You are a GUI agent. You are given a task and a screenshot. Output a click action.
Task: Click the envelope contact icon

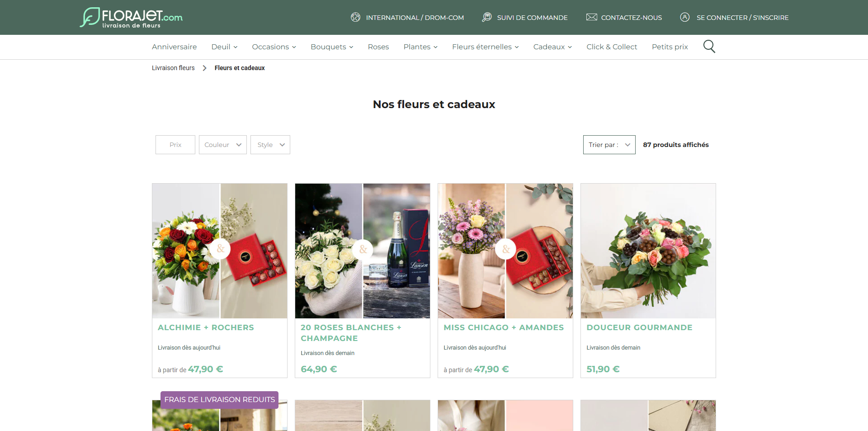coord(591,17)
